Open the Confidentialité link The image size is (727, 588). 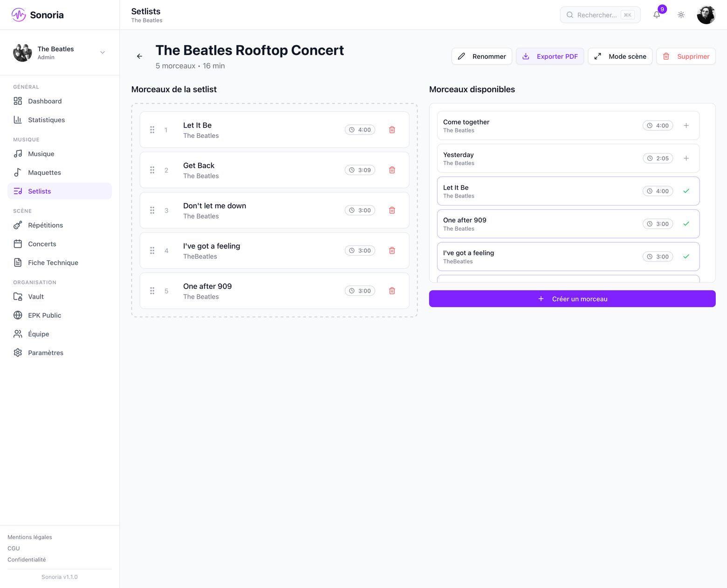click(x=27, y=560)
